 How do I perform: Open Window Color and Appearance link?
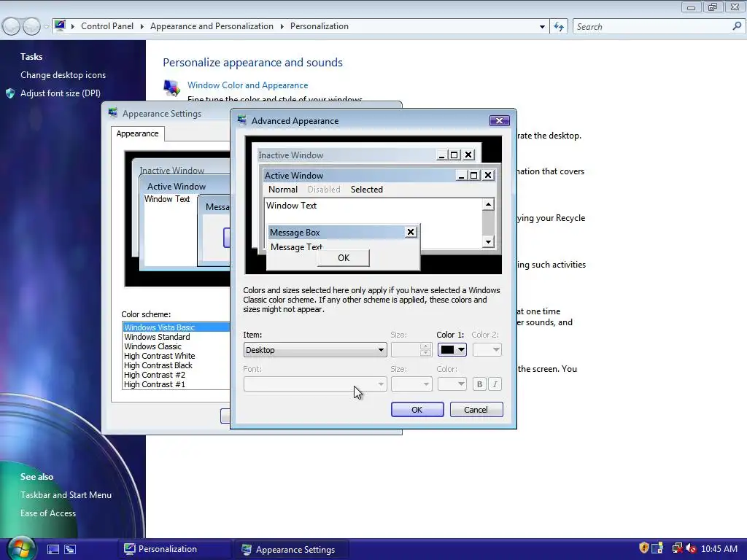tap(248, 85)
